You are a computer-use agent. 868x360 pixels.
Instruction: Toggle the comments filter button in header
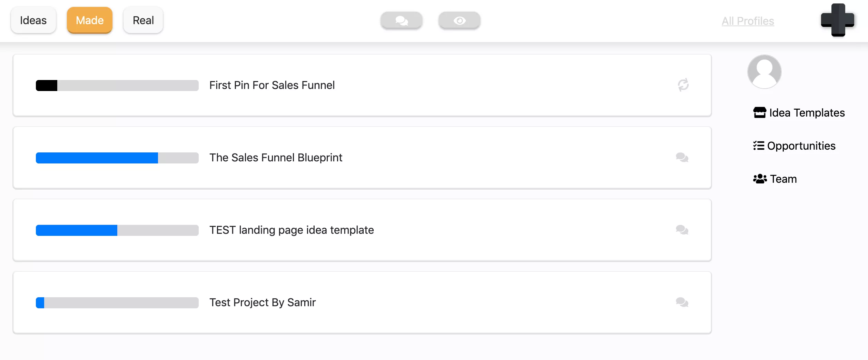402,21
